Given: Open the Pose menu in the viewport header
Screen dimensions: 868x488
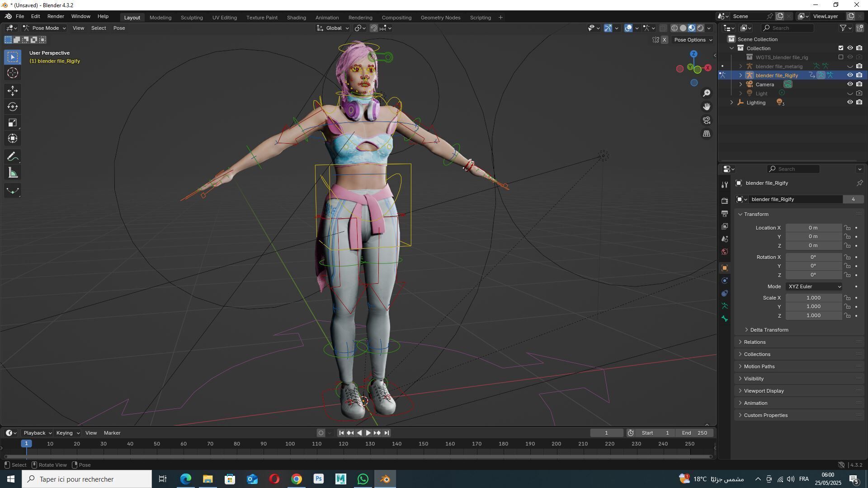Looking at the screenshot, I should pyautogui.click(x=119, y=28).
